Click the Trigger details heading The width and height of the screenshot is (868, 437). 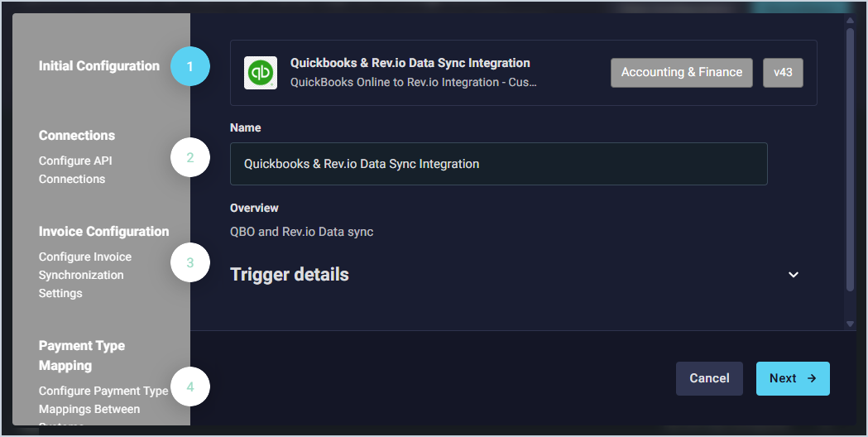tap(290, 275)
